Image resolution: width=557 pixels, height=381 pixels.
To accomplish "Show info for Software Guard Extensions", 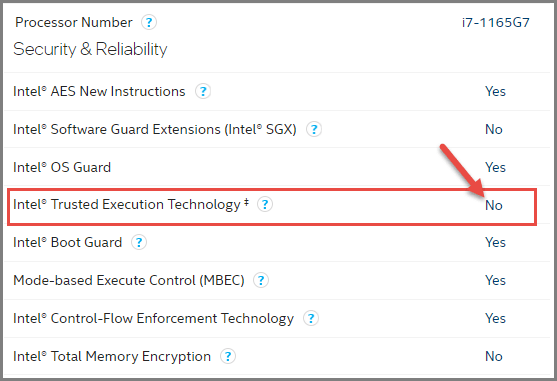I will tap(314, 129).
